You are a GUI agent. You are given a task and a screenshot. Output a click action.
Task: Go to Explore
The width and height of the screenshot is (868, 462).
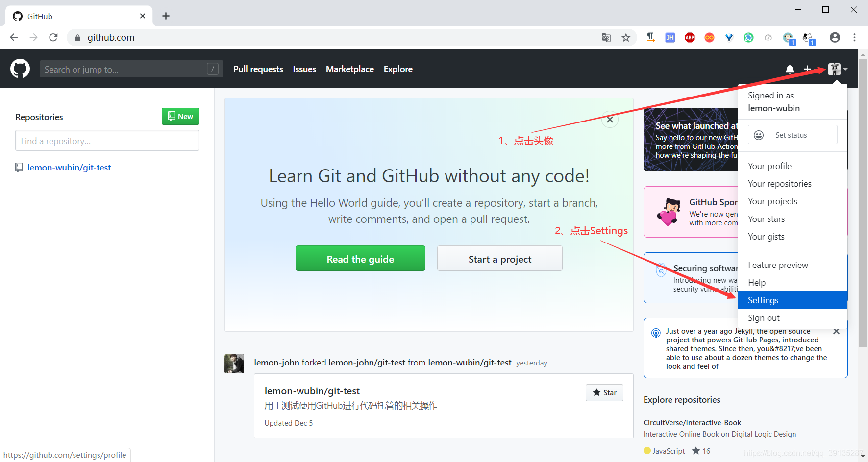click(x=398, y=69)
